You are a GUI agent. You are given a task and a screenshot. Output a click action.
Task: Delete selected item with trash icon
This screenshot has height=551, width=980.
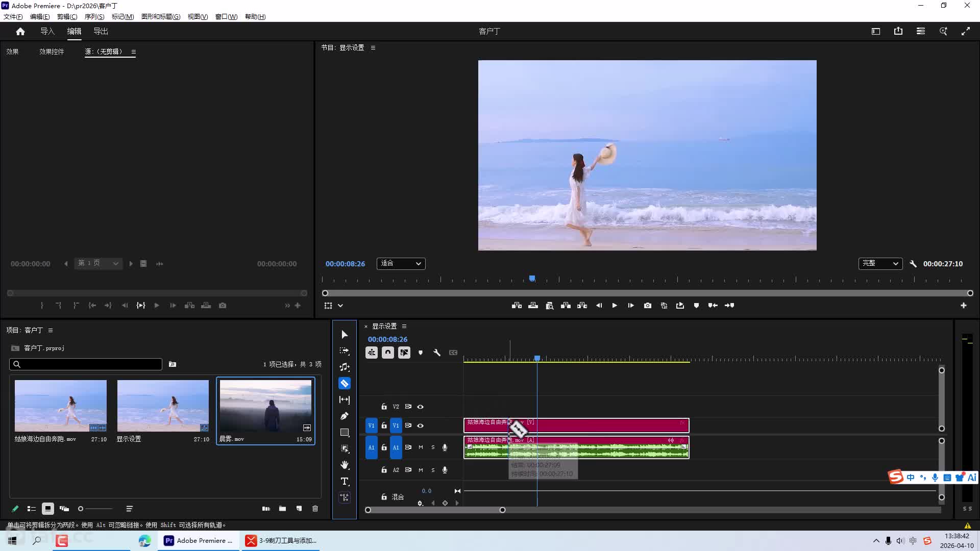click(x=315, y=509)
